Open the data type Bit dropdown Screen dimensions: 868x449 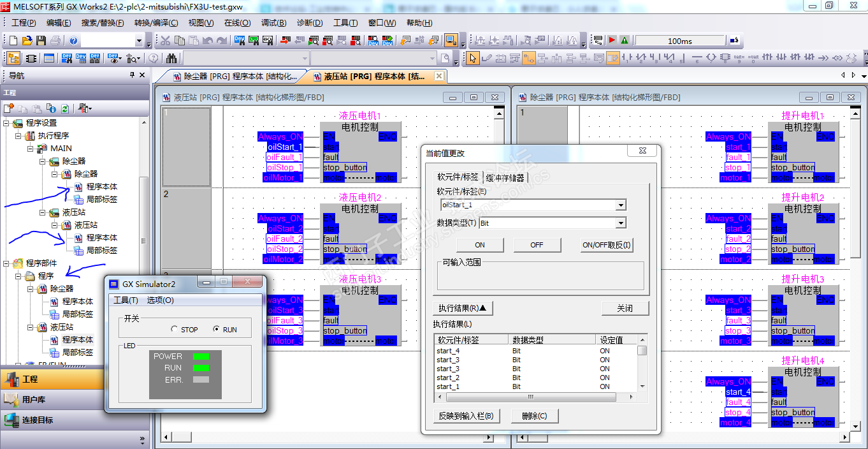pos(621,223)
